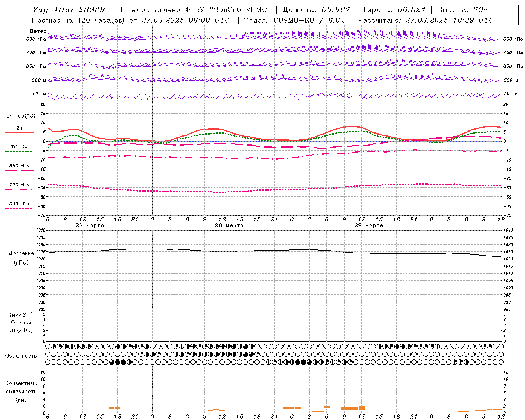Click the Ветер panel label
Viewport: 525px width, 420px height.
pyautogui.click(x=38, y=31)
